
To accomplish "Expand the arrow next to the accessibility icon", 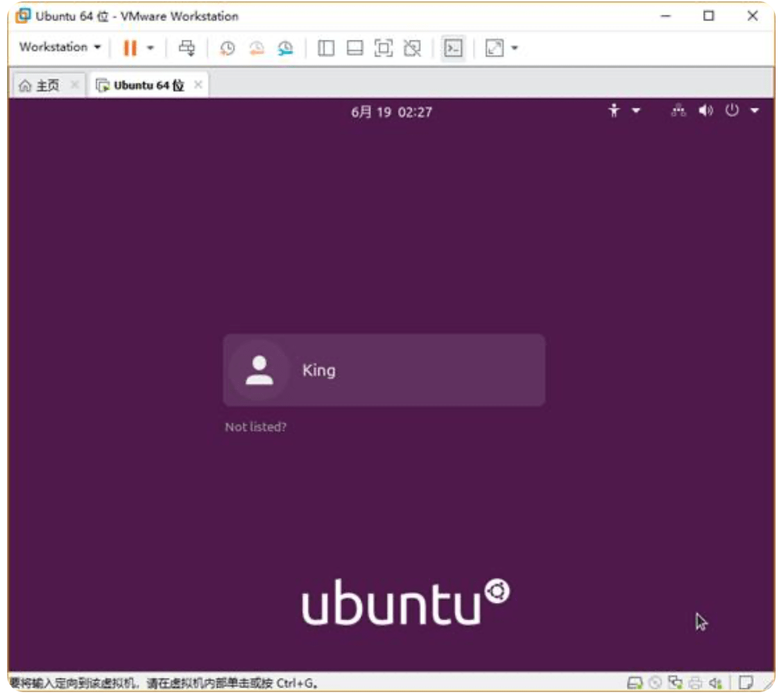I will click(636, 110).
